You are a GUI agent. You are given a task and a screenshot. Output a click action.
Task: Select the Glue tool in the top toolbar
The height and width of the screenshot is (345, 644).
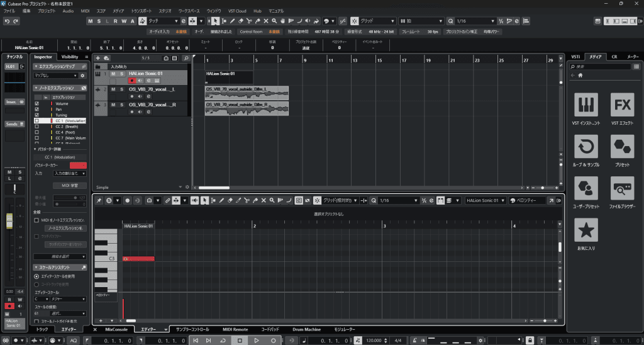point(257,21)
